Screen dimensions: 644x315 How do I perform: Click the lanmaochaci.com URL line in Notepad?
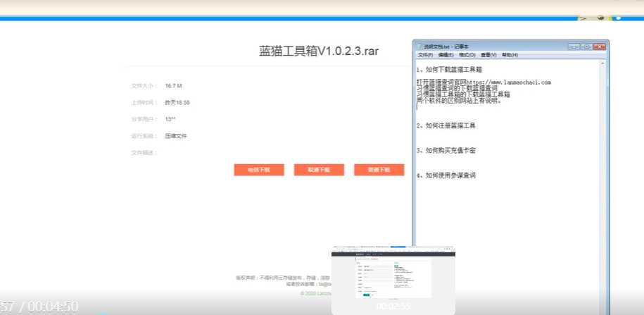coord(484,82)
